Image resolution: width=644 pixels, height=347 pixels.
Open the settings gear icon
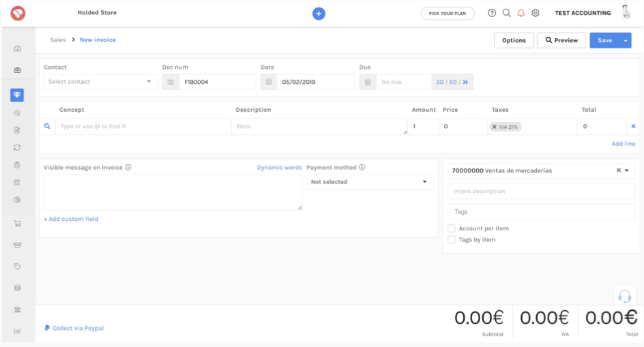(x=535, y=13)
